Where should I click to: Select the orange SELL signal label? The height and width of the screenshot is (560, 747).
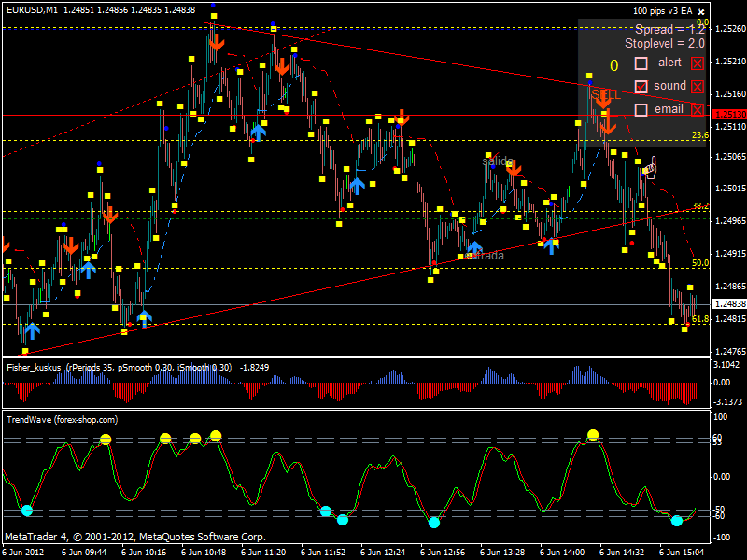pyautogui.click(x=606, y=94)
